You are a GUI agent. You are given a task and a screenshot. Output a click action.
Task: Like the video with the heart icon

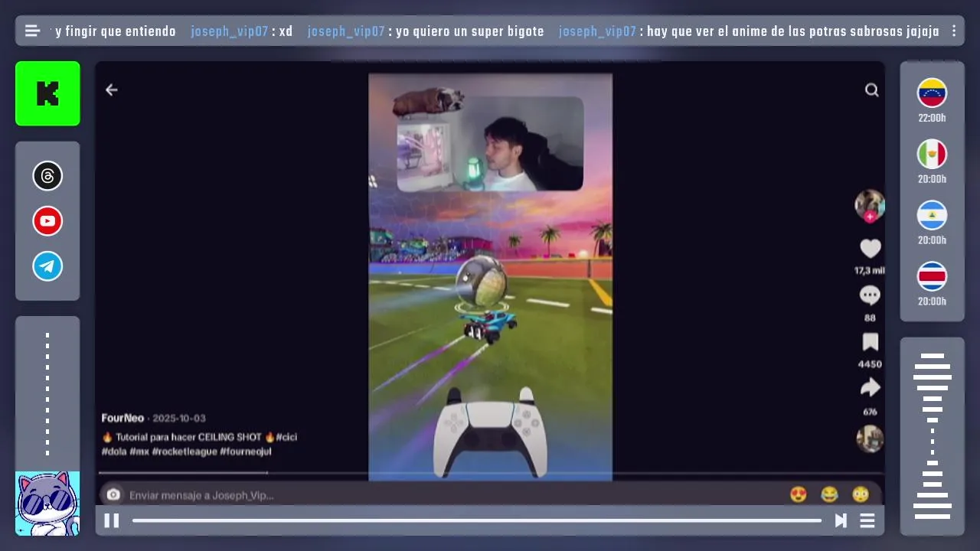(870, 248)
